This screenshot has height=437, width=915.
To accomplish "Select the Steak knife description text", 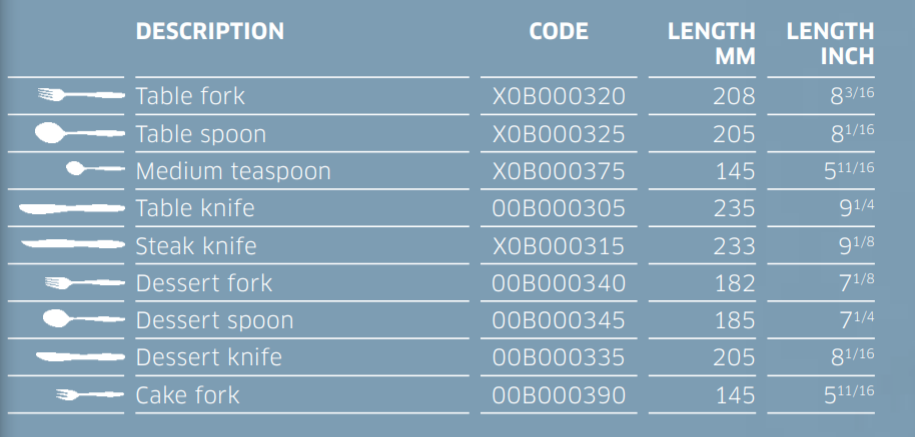I will 196,246.
